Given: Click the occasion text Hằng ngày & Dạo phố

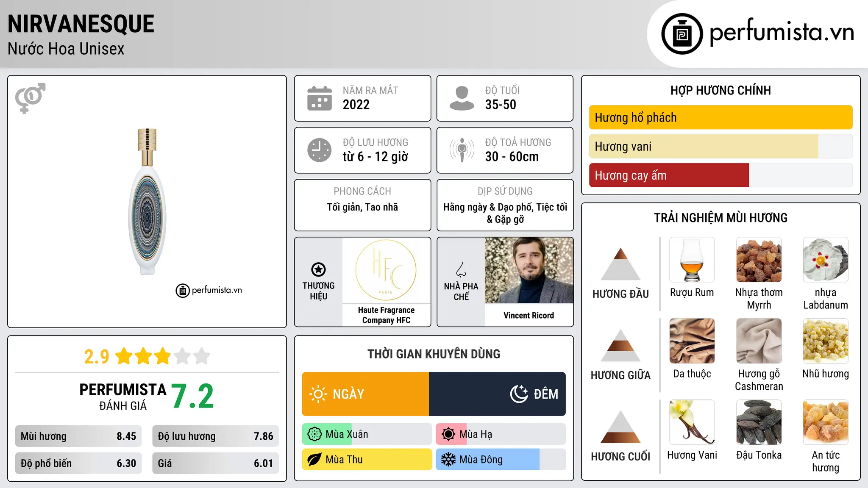Looking at the screenshot, I should pyautogui.click(x=488, y=207).
